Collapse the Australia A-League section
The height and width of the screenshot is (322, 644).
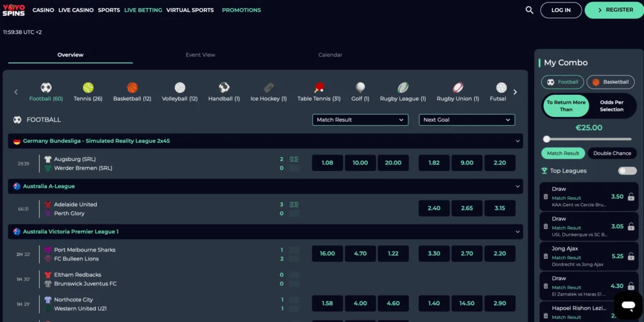click(518, 186)
